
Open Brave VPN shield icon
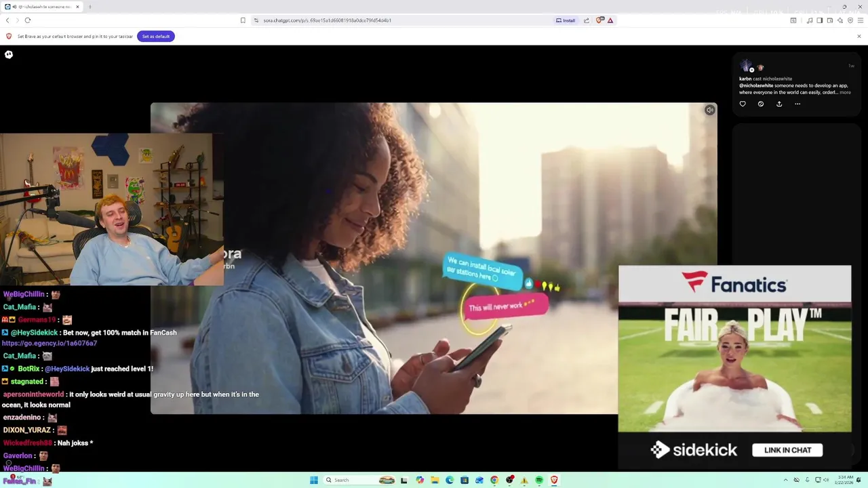850,20
